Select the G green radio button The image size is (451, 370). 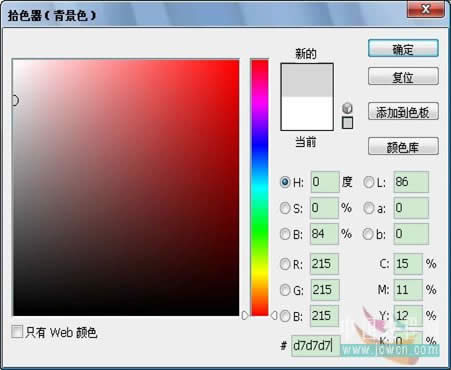(285, 290)
